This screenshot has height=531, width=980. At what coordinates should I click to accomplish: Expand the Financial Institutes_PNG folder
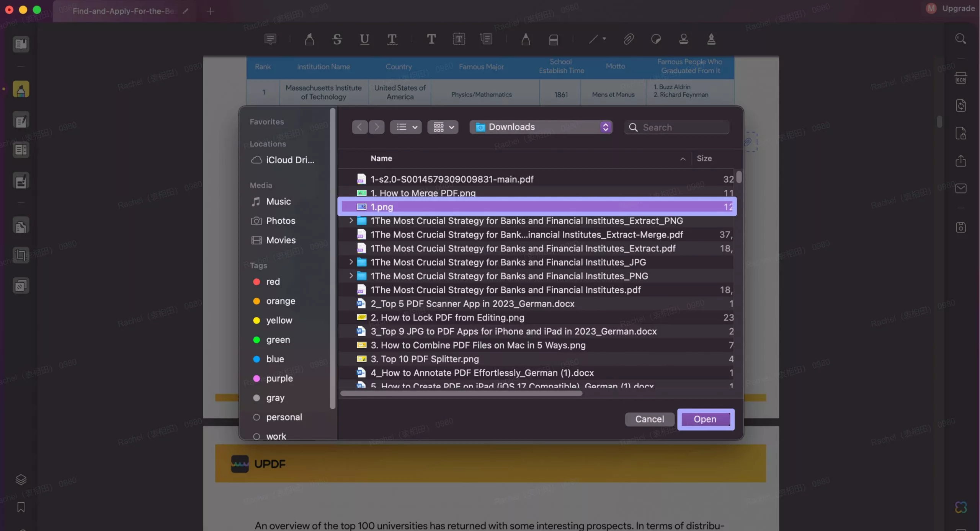tap(351, 275)
